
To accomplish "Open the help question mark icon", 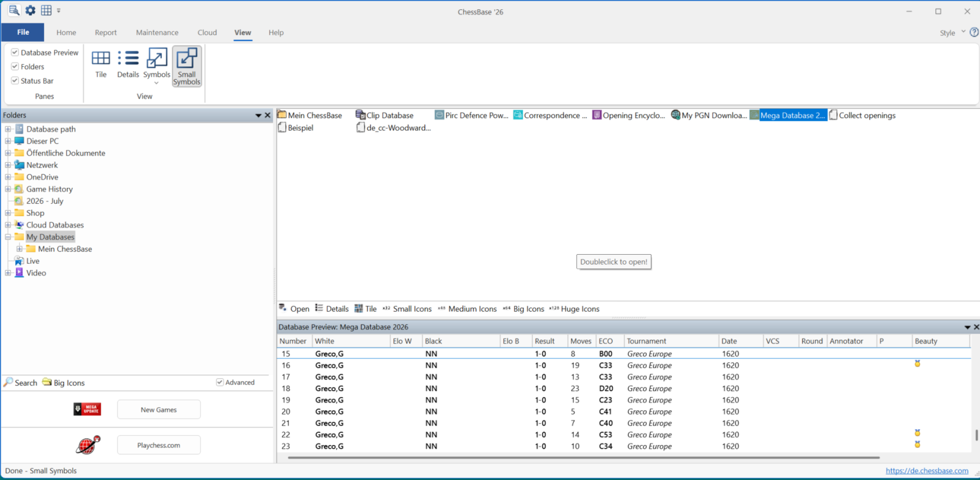I will click(x=974, y=32).
